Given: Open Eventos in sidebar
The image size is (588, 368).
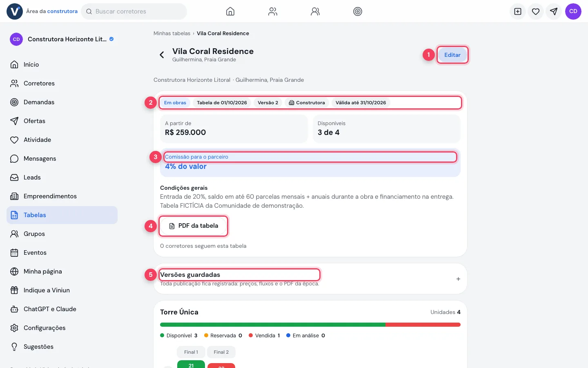Looking at the screenshot, I should (x=62, y=253).
